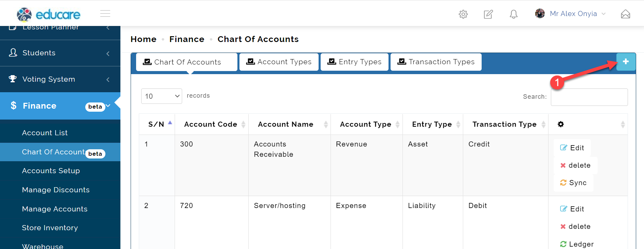The height and width of the screenshot is (249, 644).
Task: Sort table by Account Type
Action: tap(367, 124)
